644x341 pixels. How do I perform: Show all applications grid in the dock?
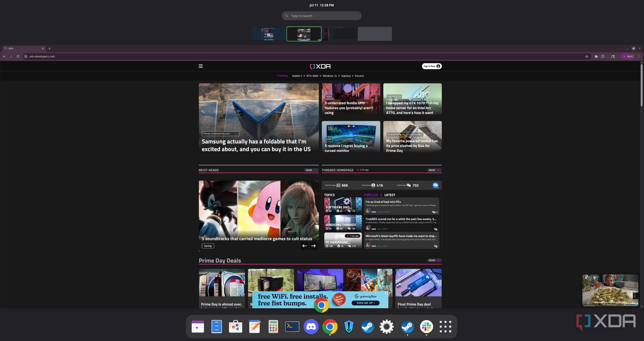click(445, 327)
